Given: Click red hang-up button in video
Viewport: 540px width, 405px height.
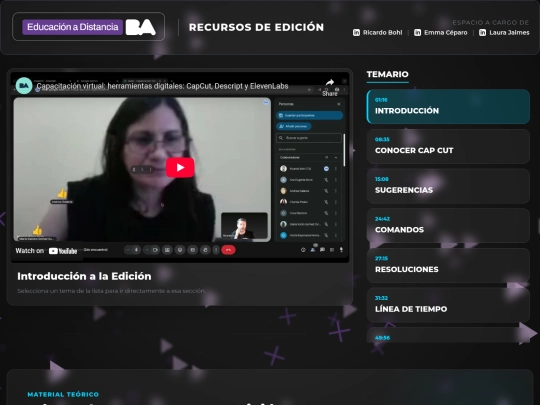Looking at the screenshot, I should coord(228,250).
